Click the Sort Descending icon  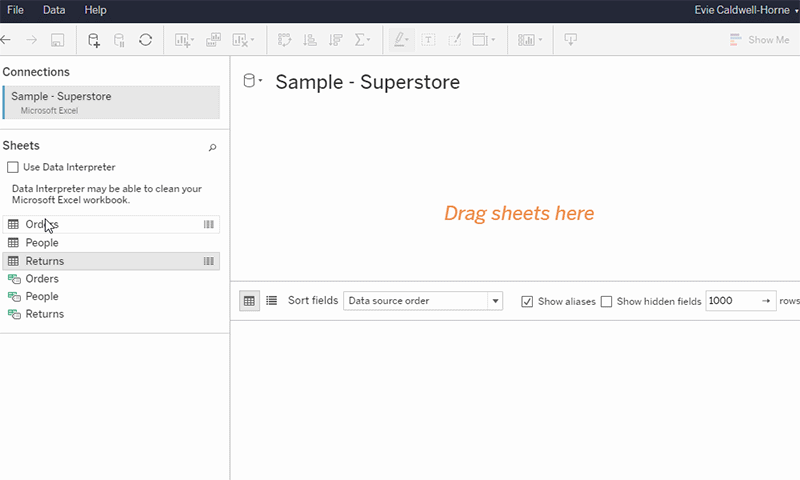click(x=335, y=40)
